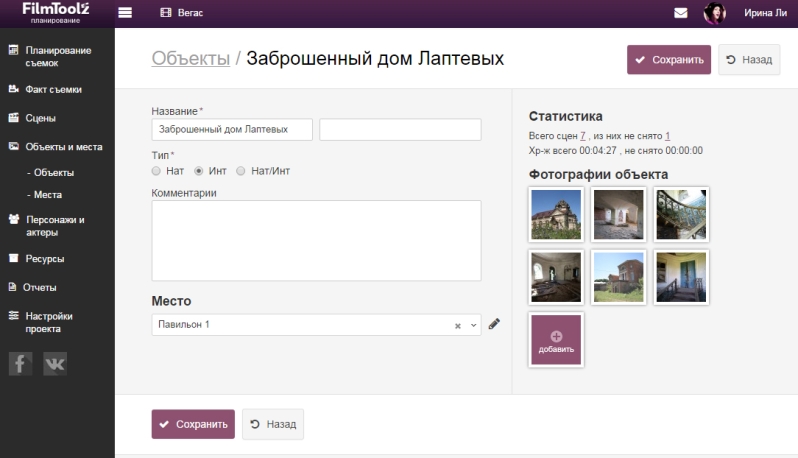Viewport: 798px width, 458px height.
Task: Click the VK social icon
Action: [x=55, y=364]
